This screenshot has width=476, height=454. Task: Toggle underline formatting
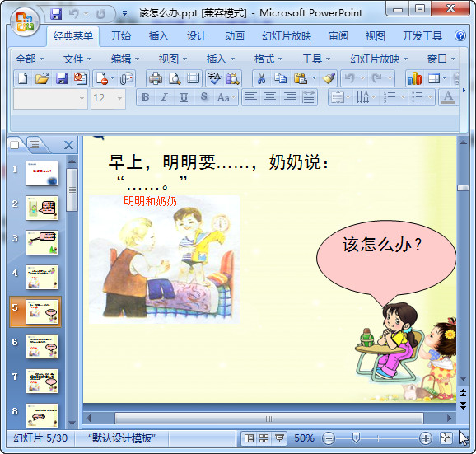[x=184, y=97]
